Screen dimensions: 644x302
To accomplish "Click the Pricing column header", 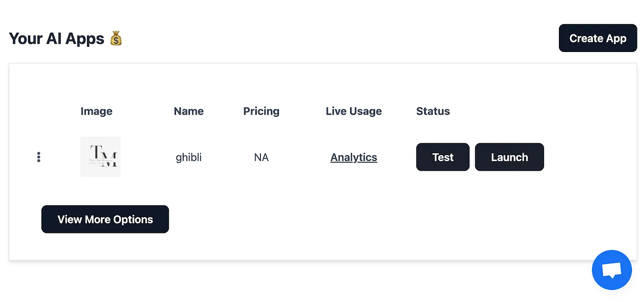I will tap(261, 111).
